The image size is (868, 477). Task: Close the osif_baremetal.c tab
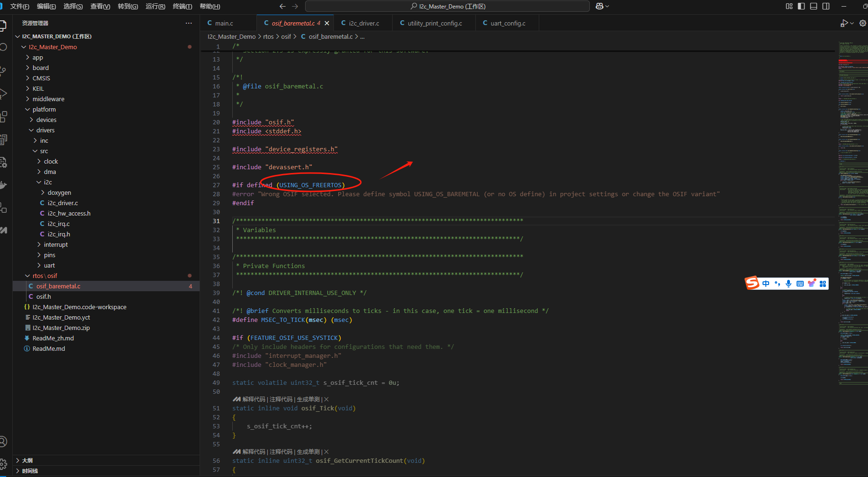point(327,23)
